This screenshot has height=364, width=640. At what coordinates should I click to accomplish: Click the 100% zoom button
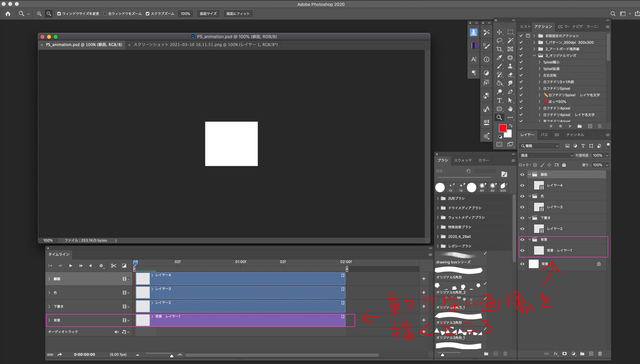click(185, 13)
